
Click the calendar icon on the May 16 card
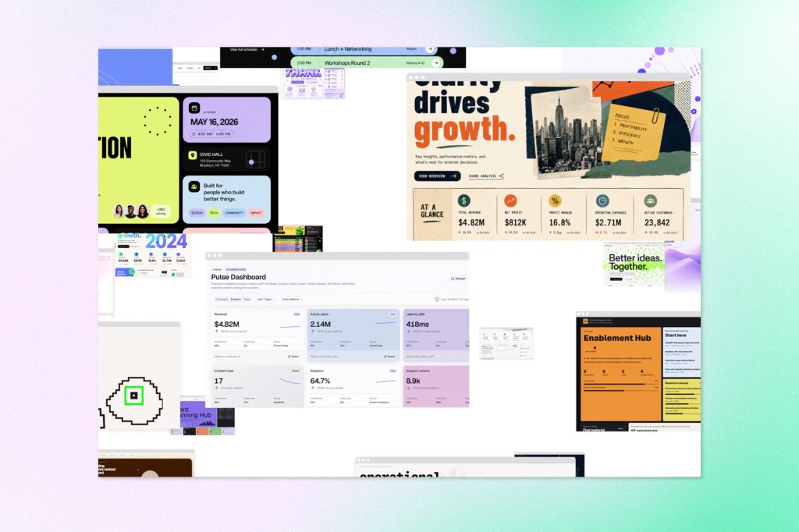(194, 108)
